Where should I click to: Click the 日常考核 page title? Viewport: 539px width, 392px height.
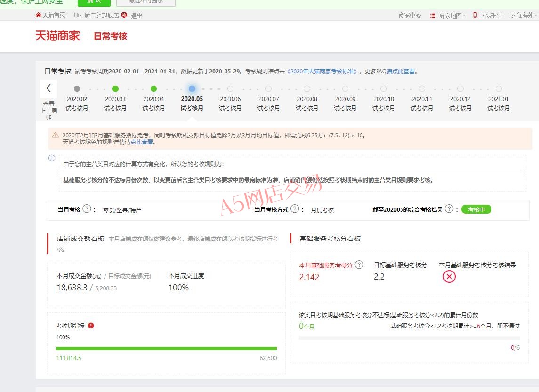[110, 36]
